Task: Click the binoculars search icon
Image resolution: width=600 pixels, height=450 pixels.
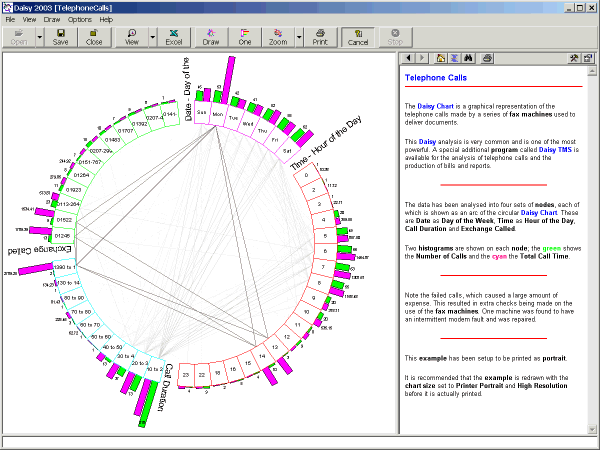Action: [x=470, y=59]
